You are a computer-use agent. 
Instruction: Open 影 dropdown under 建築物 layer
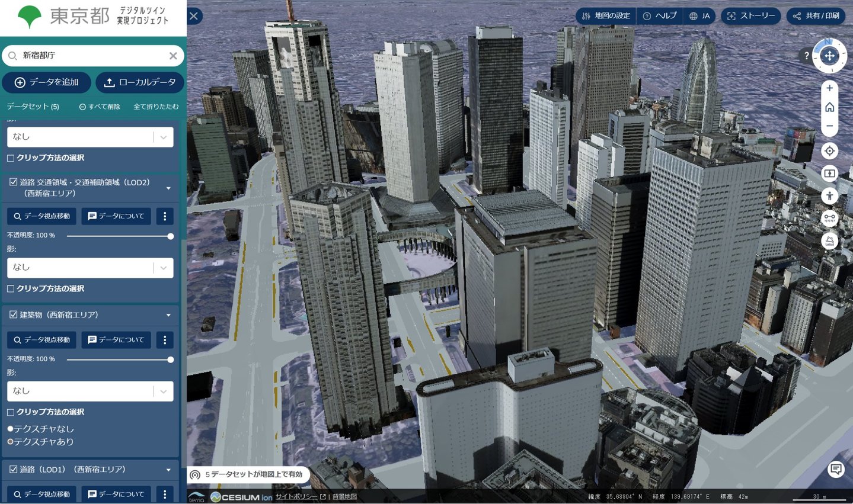(x=90, y=391)
